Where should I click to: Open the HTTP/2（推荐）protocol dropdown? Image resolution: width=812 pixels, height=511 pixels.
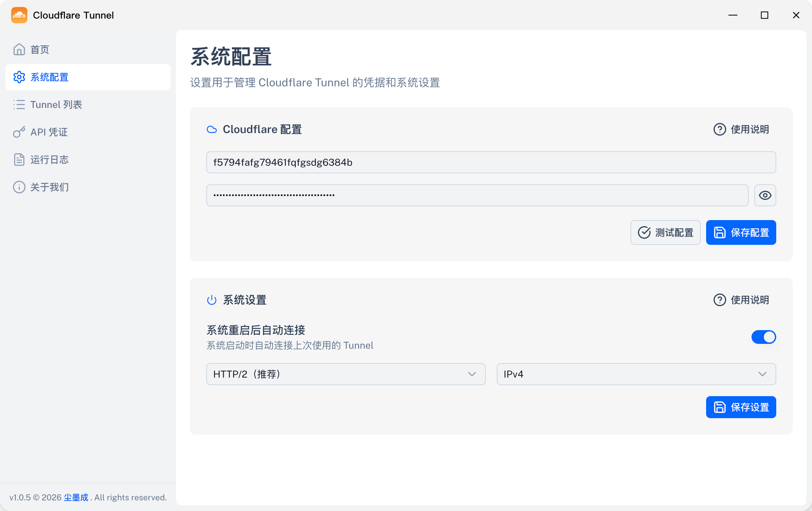tap(346, 374)
